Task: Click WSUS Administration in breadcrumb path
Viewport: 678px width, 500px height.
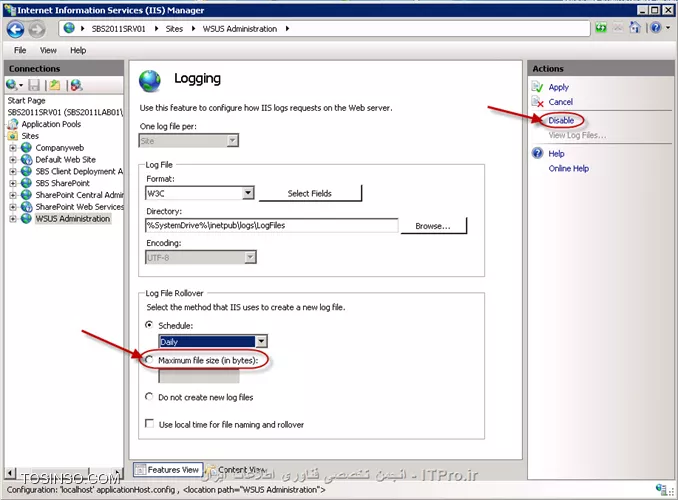Action: (x=240, y=29)
